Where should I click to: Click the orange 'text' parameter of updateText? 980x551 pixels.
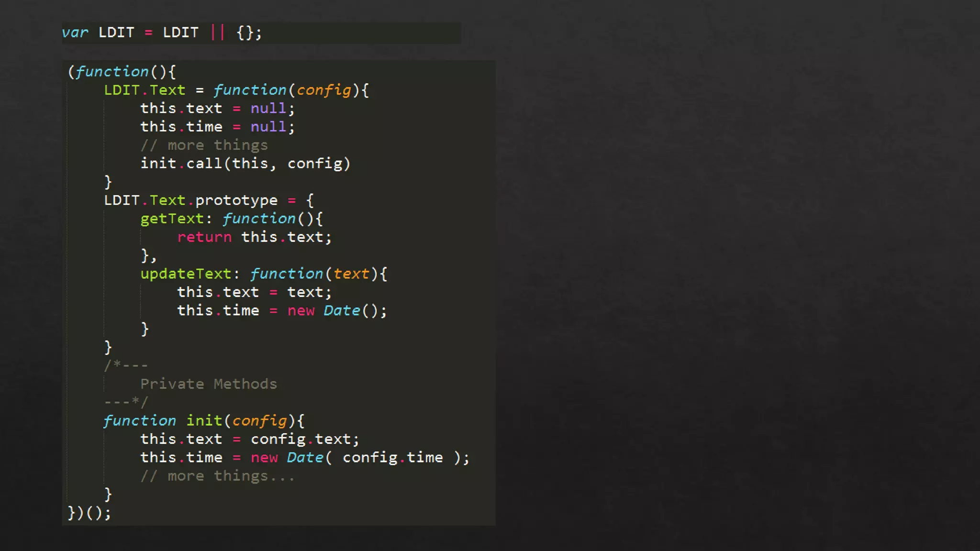[351, 274]
